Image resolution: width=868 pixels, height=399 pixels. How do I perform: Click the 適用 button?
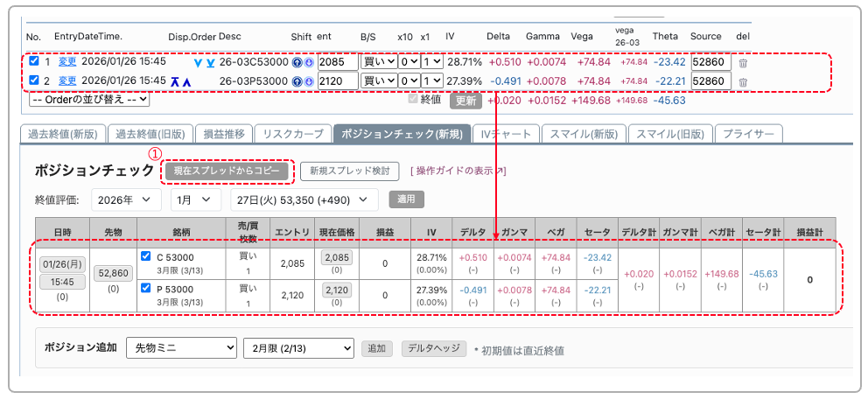coord(407,199)
